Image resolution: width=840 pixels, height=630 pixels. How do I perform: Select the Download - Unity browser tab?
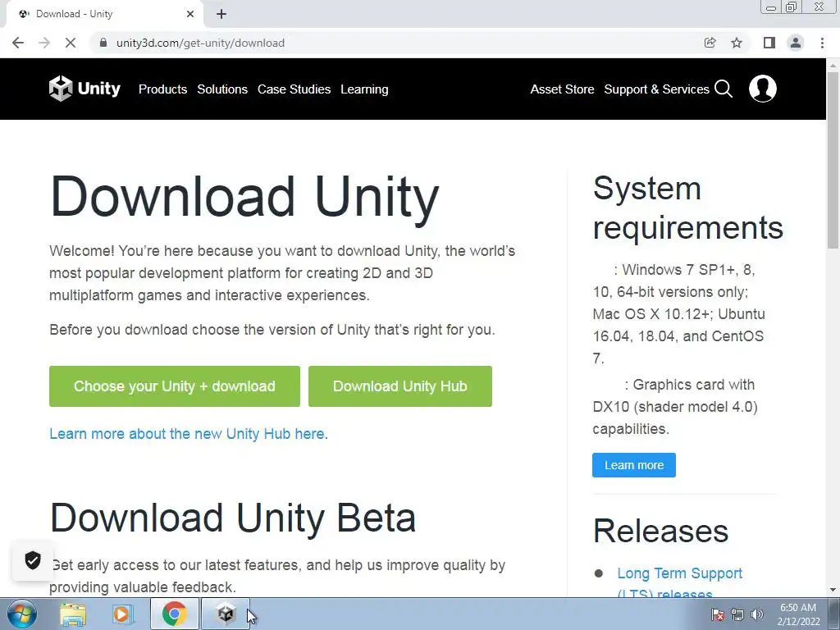(104, 15)
